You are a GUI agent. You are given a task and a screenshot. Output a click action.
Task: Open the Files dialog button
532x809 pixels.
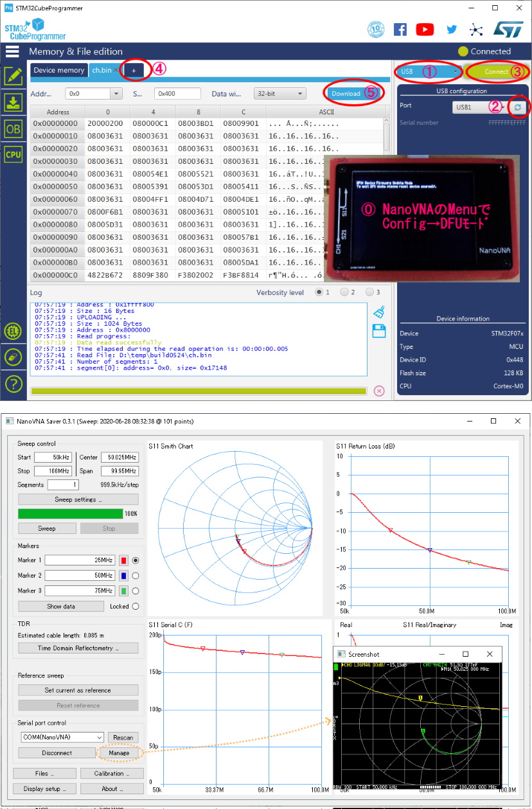(44, 773)
